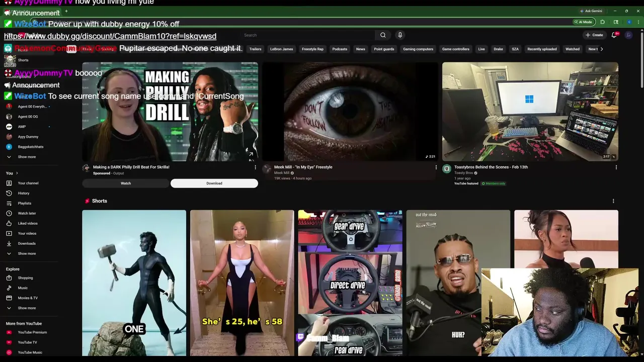The height and width of the screenshot is (362, 644).
Task: Select the Point guards filter chip
Action: pyautogui.click(x=384, y=49)
